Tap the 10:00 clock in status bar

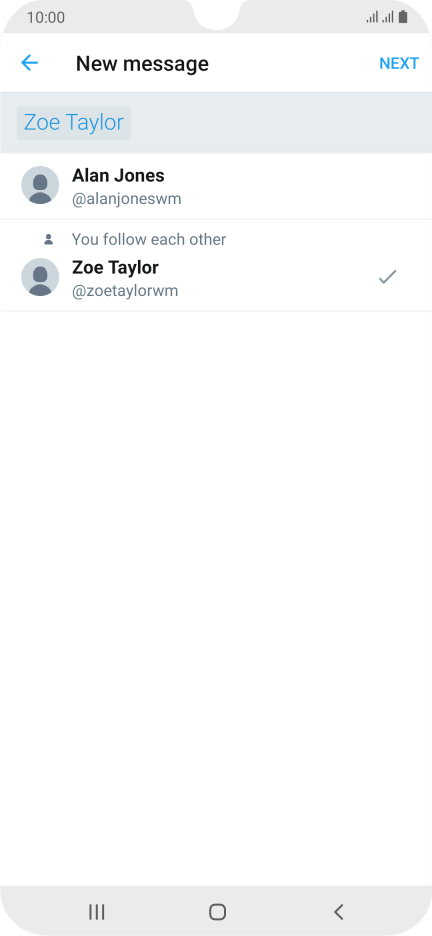point(46,17)
